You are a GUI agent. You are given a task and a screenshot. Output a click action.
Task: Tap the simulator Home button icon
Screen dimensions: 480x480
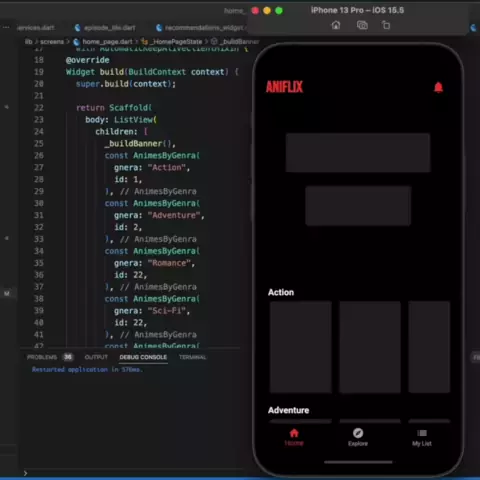[336, 25]
